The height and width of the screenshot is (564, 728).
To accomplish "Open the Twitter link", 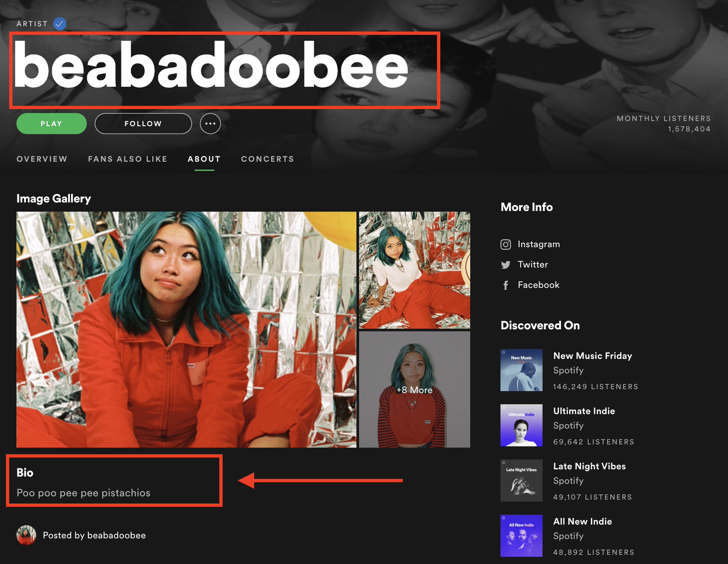I will coord(533,264).
